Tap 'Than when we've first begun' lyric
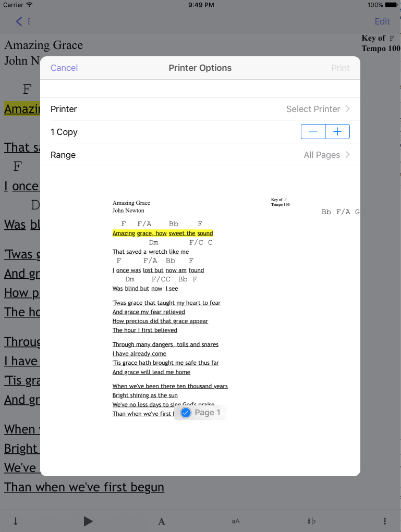The image size is (401, 532). click(x=84, y=487)
